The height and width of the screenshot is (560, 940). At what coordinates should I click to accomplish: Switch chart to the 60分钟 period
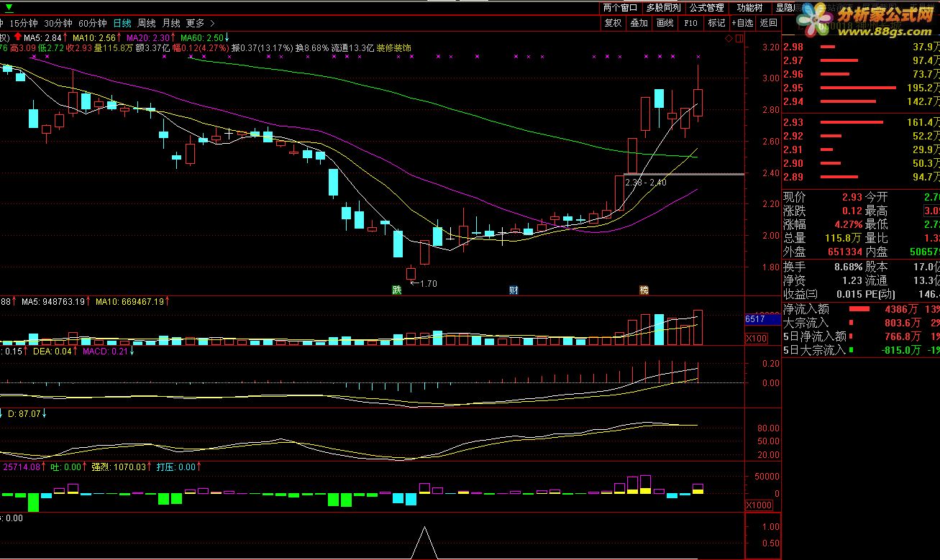93,23
